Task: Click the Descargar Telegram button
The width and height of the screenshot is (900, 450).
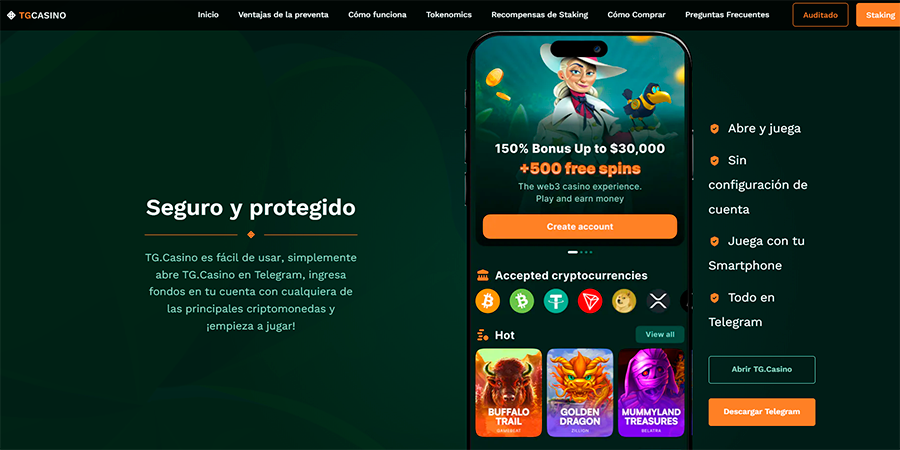Action: [762, 412]
